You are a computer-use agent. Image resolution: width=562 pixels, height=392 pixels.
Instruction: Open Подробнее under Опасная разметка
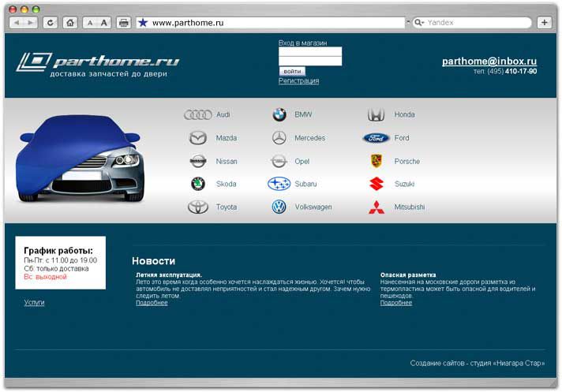tap(396, 303)
